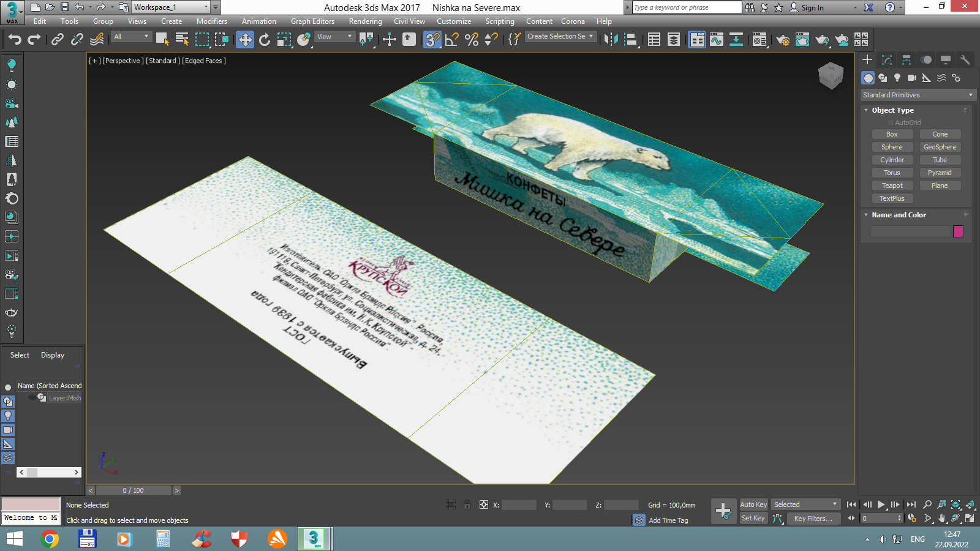Open the selection filter All dropdown
Viewport: 980px width, 551px height.
(131, 37)
